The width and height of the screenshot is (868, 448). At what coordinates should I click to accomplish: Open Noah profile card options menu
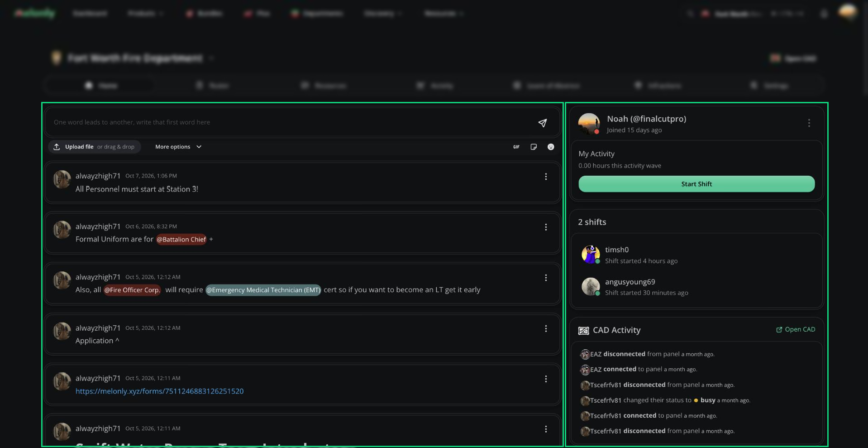tap(809, 123)
